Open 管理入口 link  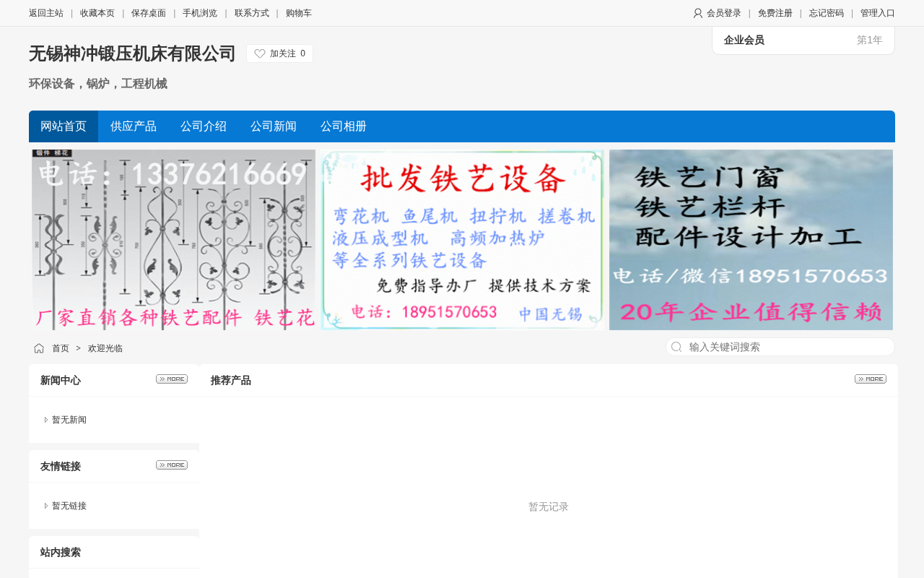pos(878,13)
